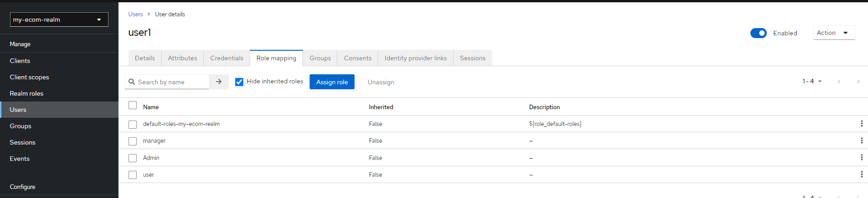Open kebab menu for Admin role row

(861, 158)
